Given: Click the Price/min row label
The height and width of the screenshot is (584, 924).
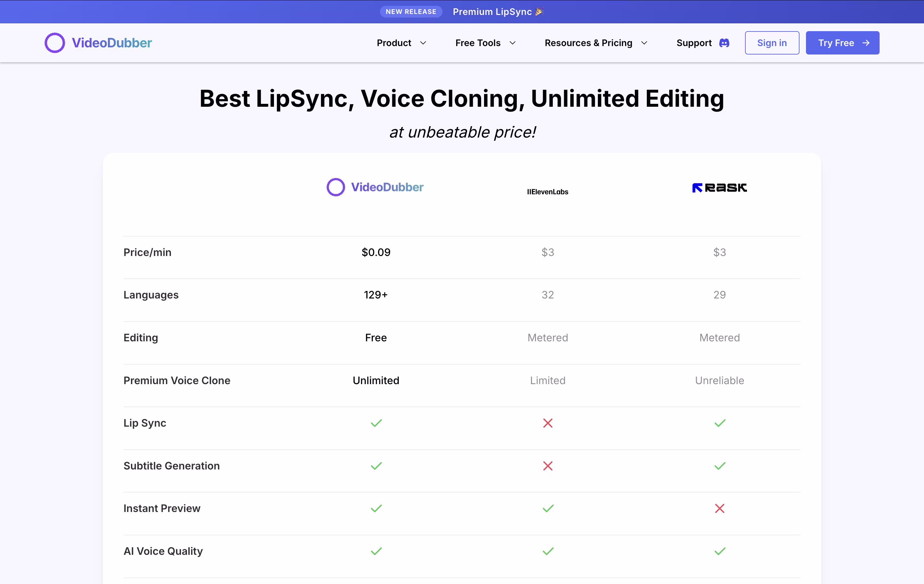Looking at the screenshot, I should [147, 252].
